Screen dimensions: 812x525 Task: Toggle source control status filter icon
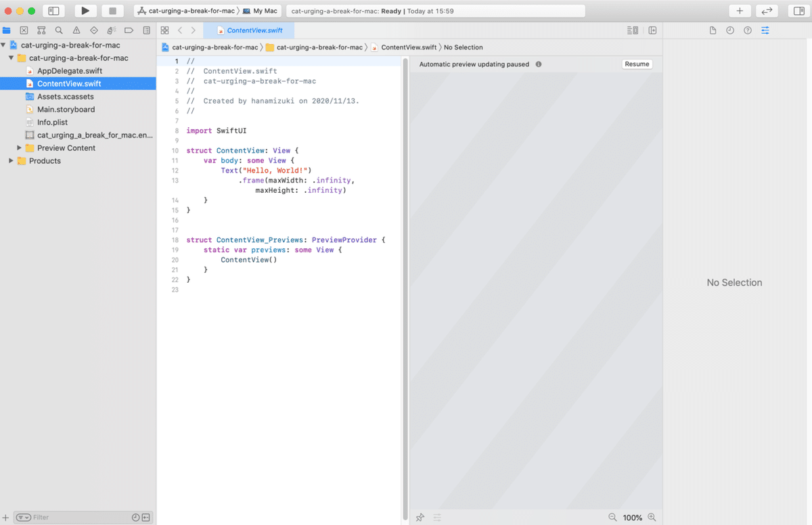click(x=145, y=518)
